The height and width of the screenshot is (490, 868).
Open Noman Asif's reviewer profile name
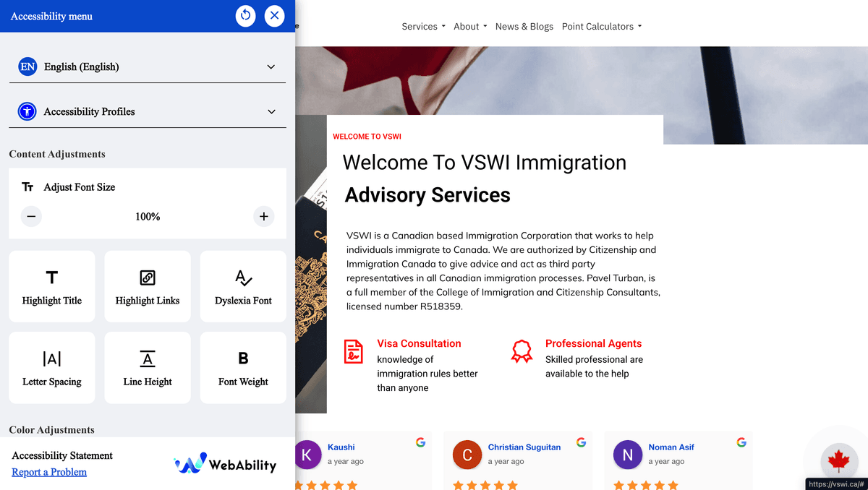click(x=671, y=447)
